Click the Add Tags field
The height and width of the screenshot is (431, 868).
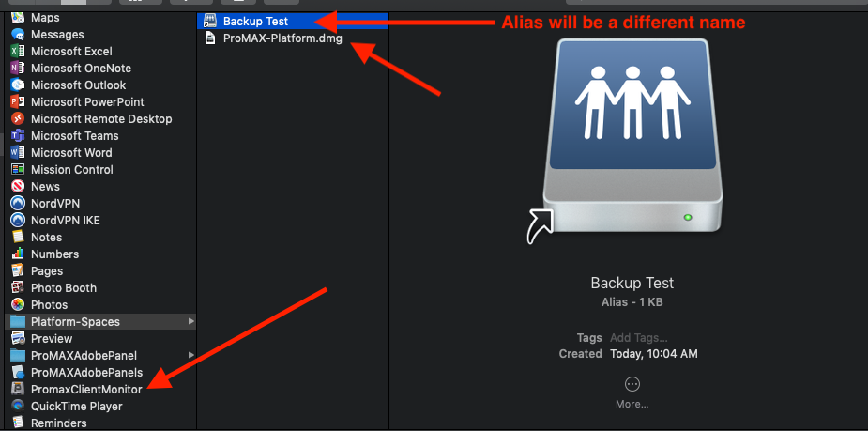(638, 338)
